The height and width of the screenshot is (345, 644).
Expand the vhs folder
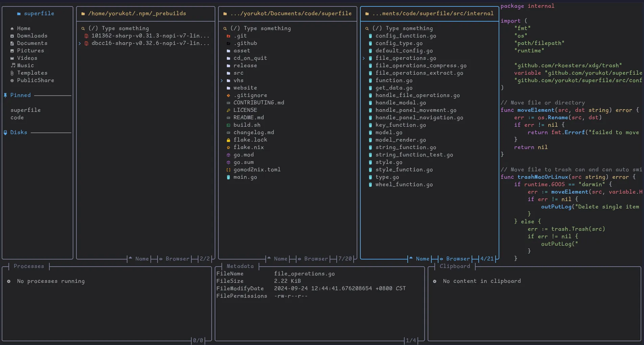coord(222,80)
